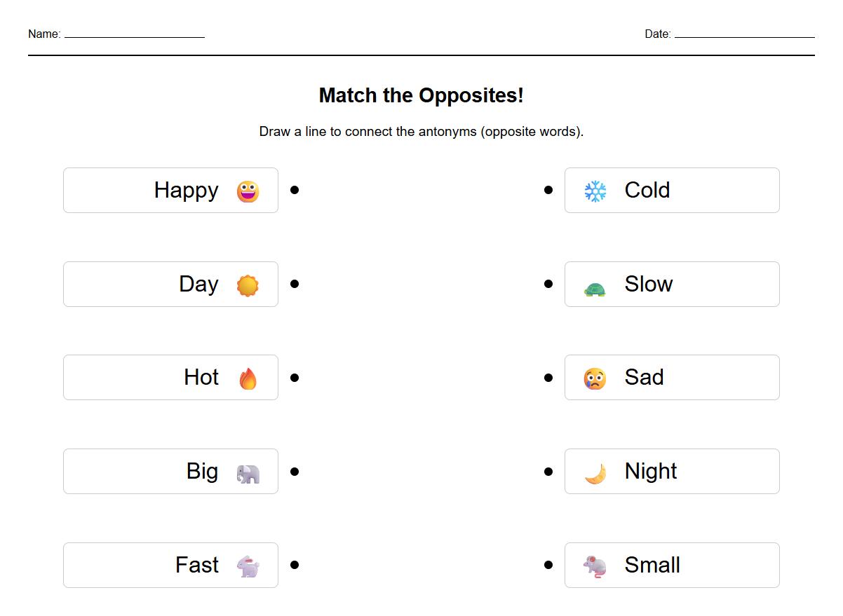
Task: Click the sad face emoji beside Sad
Action: coord(595,379)
